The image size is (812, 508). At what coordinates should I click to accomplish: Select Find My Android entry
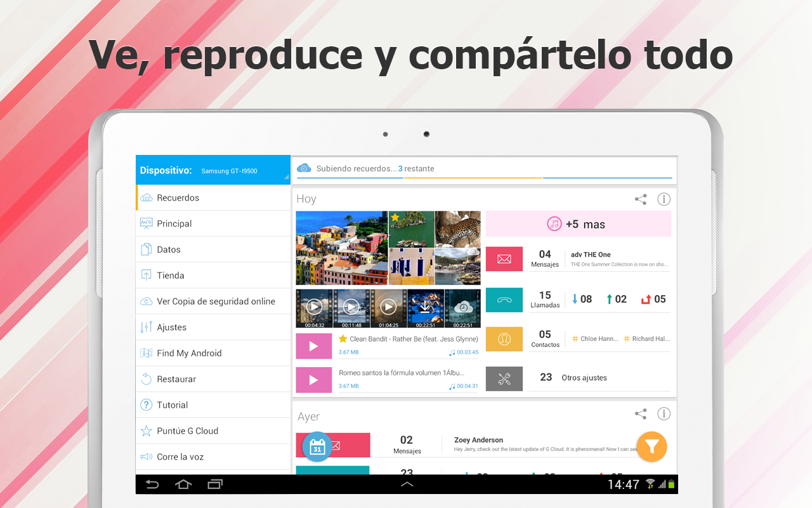point(213,353)
